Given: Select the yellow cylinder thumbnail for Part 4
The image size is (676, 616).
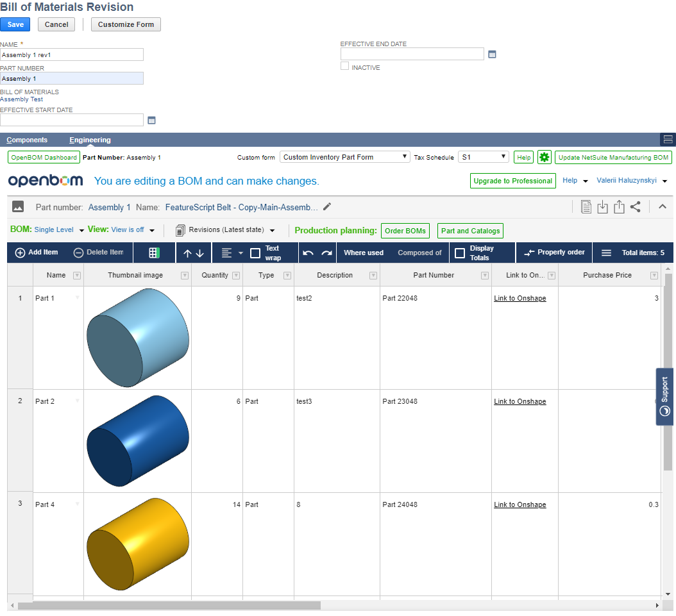Looking at the screenshot, I should (x=137, y=544).
